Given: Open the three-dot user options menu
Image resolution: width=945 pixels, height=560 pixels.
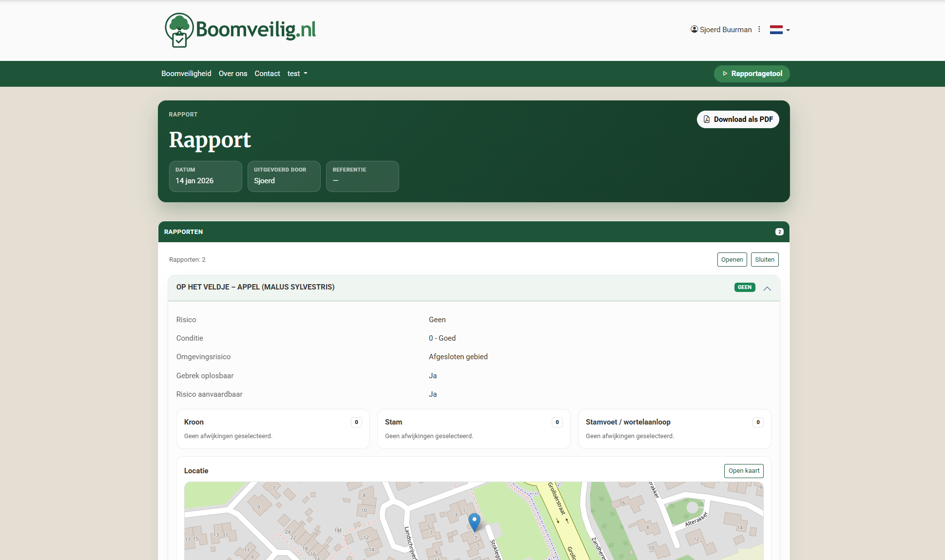Looking at the screenshot, I should point(759,29).
